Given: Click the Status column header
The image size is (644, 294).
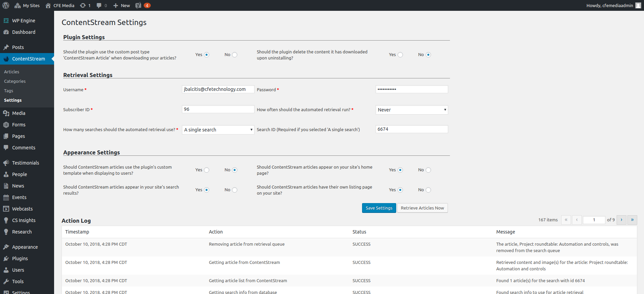Looking at the screenshot, I should tap(359, 232).
